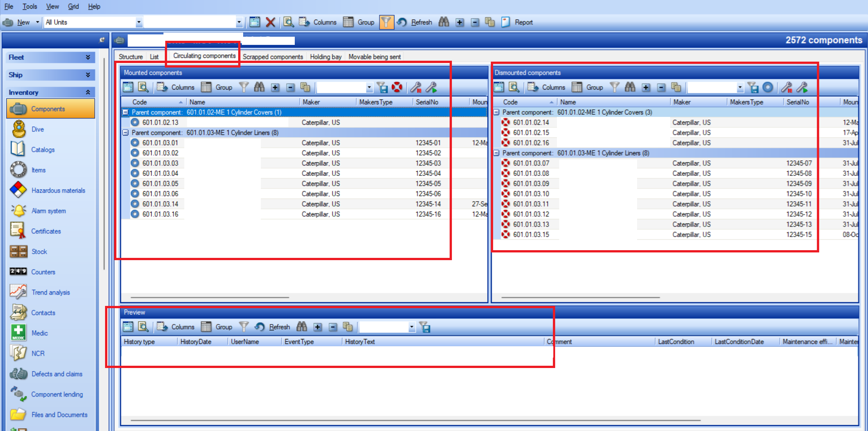This screenshot has width=868, height=431.
Task: Open the Hazardous materials module
Action: [58, 190]
